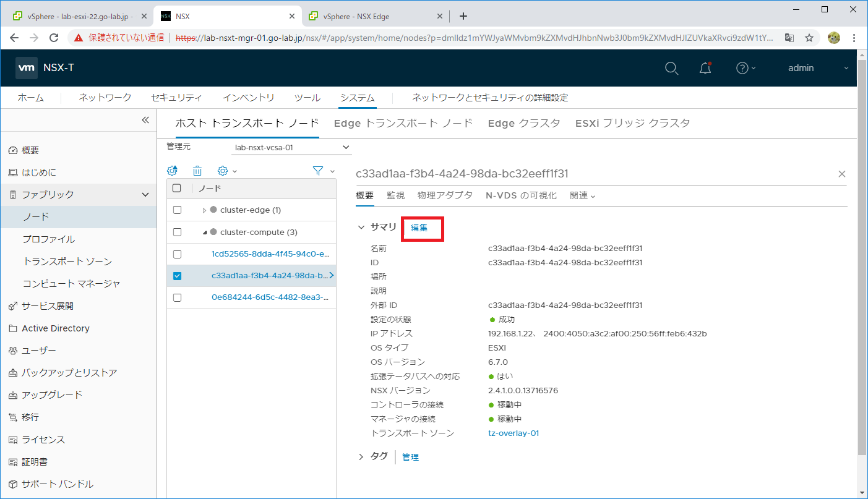This screenshot has height=499, width=868.
Task: Open the 監視 detail tab
Action: click(x=396, y=195)
